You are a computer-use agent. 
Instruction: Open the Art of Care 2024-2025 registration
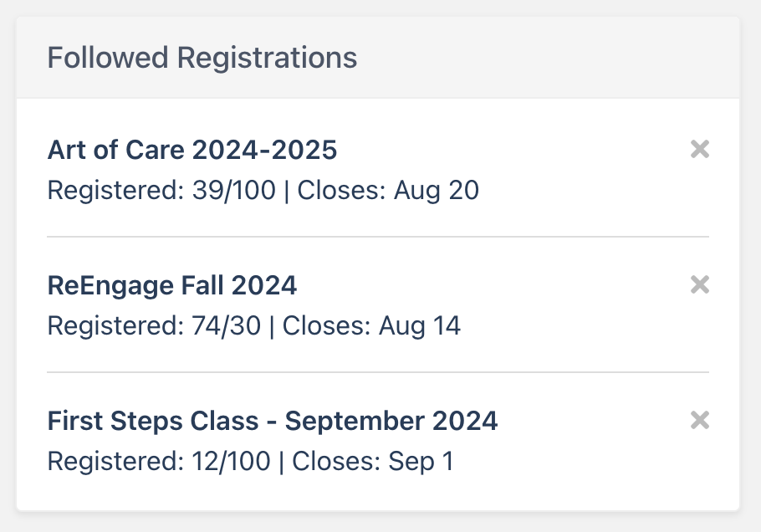pyautogui.click(x=192, y=151)
